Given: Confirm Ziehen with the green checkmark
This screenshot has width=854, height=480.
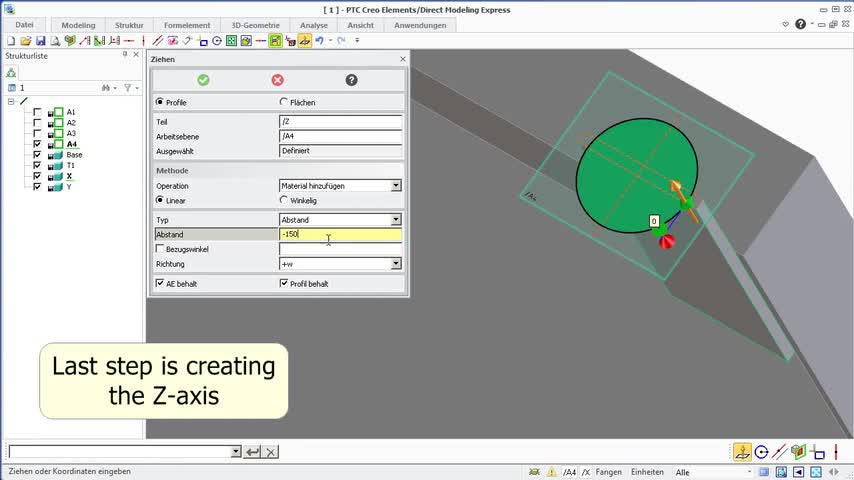Looking at the screenshot, I should [203, 80].
